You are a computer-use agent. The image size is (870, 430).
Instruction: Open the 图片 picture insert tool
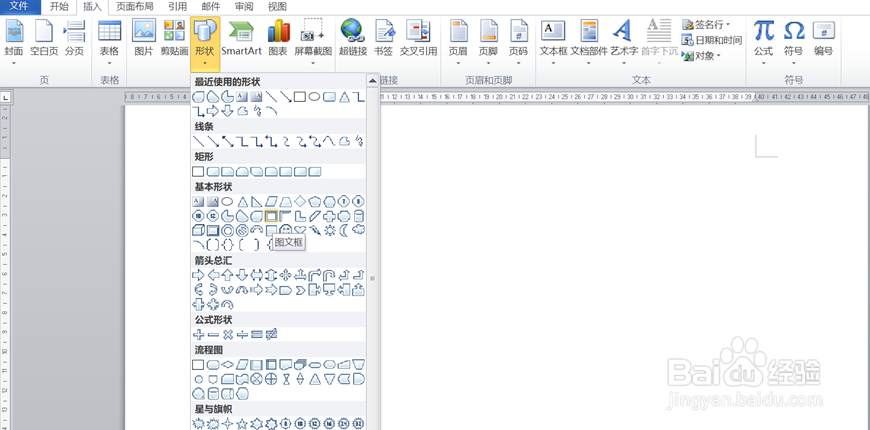[144, 38]
